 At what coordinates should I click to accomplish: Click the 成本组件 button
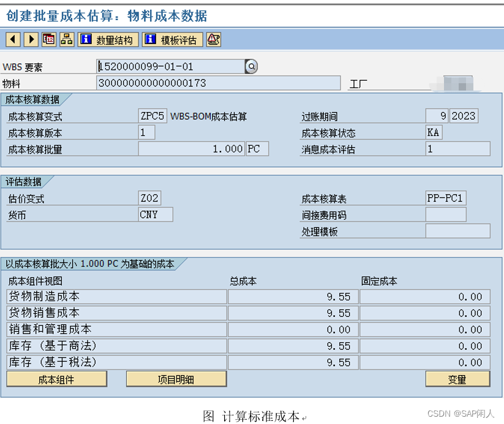tap(56, 379)
